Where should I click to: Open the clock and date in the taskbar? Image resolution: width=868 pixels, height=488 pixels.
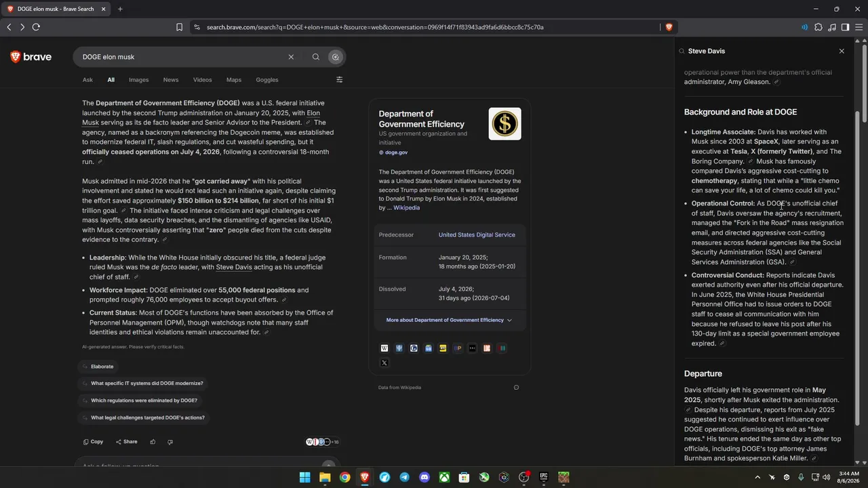(849, 477)
